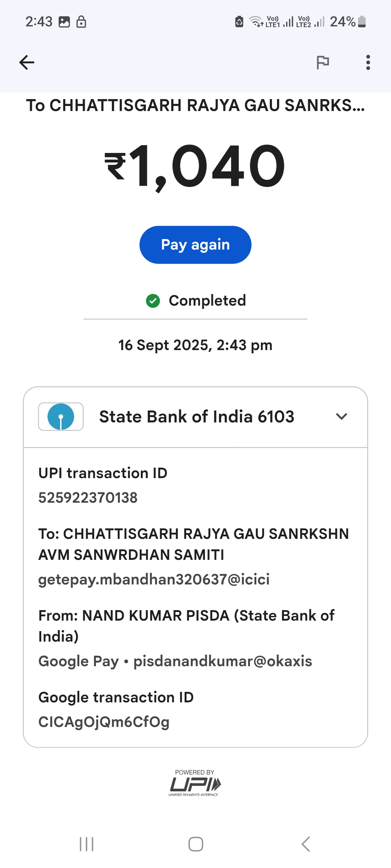The width and height of the screenshot is (391, 868).
Task: Open Android recent apps button
Action: 87,844
